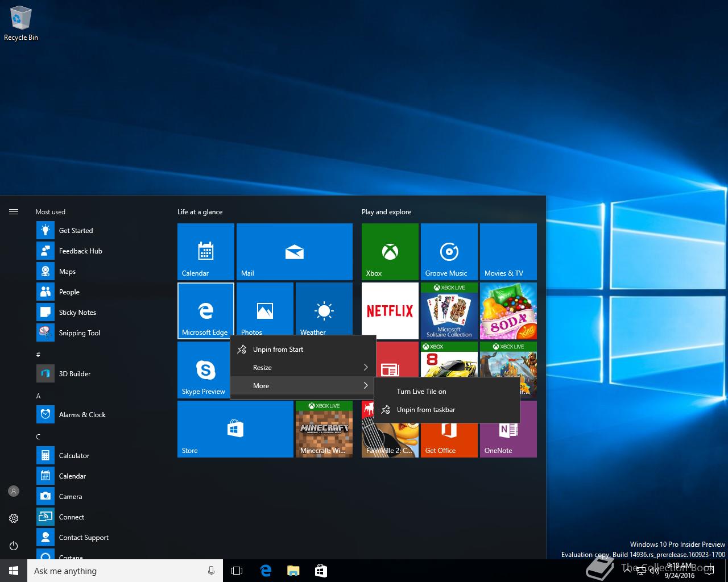Click the Windows Start button
This screenshot has height=582, width=728.
[14, 571]
